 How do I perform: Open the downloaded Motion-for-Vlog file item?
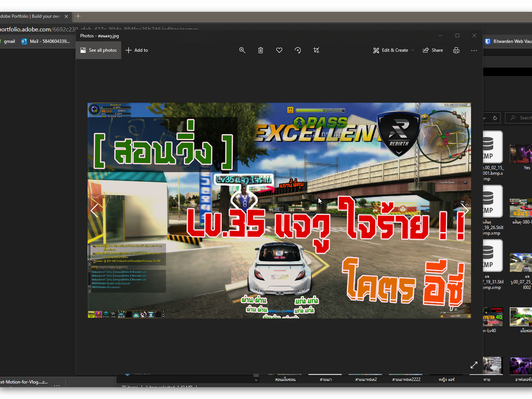(x=24, y=382)
